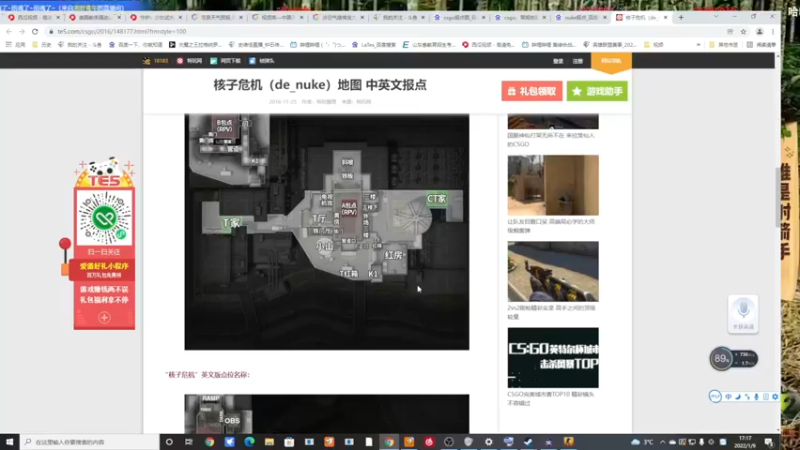Image resolution: width=800 pixels, height=450 pixels.
Task: Click the 18183 logo in nav bar
Action: tap(156, 61)
